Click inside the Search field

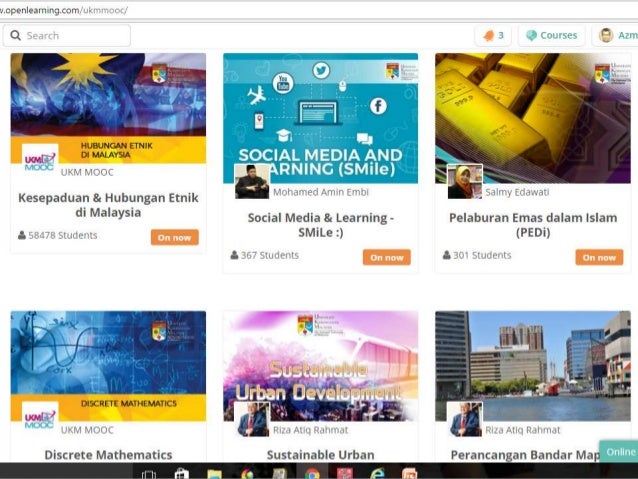click(67, 35)
